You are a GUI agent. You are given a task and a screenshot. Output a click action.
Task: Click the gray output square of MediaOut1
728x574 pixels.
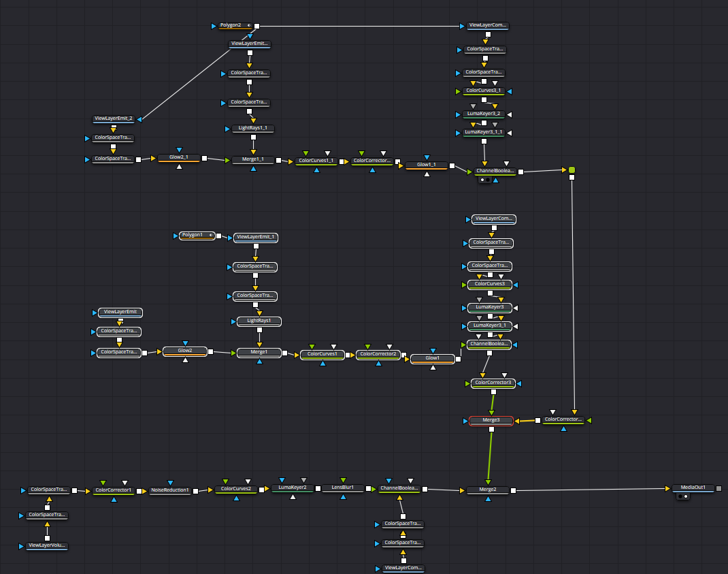tap(718, 488)
